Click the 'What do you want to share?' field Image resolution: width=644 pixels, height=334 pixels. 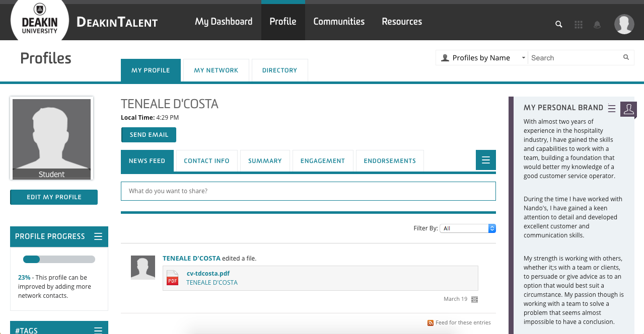pyautogui.click(x=308, y=191)
